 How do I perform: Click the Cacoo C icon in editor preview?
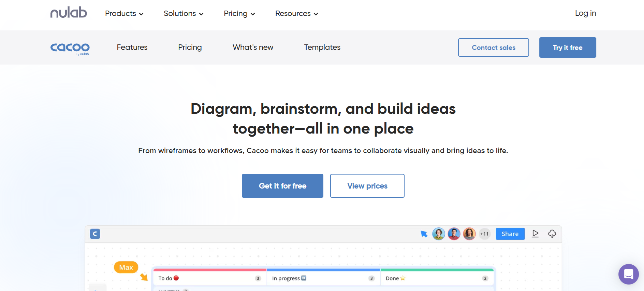point(95,234)
